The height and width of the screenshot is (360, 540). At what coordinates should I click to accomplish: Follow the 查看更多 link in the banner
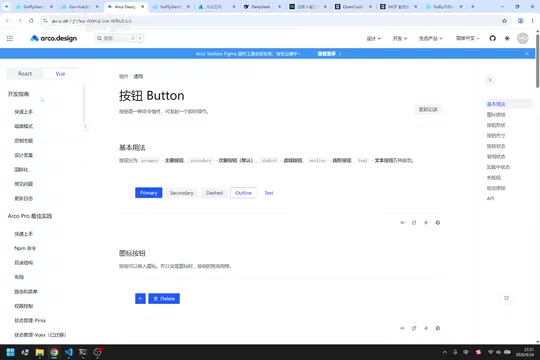pyautogui.click(x=329, y=54)
